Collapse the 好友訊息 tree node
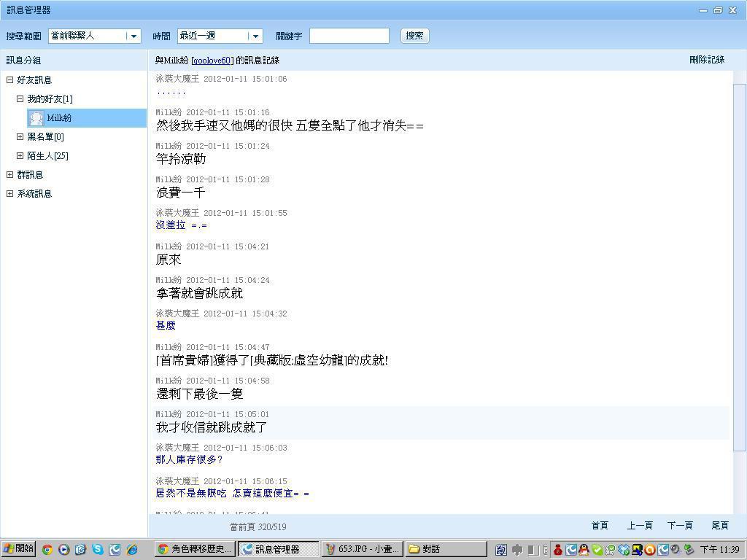This screenshot has height=560, width=747. (x=9, y=79)
